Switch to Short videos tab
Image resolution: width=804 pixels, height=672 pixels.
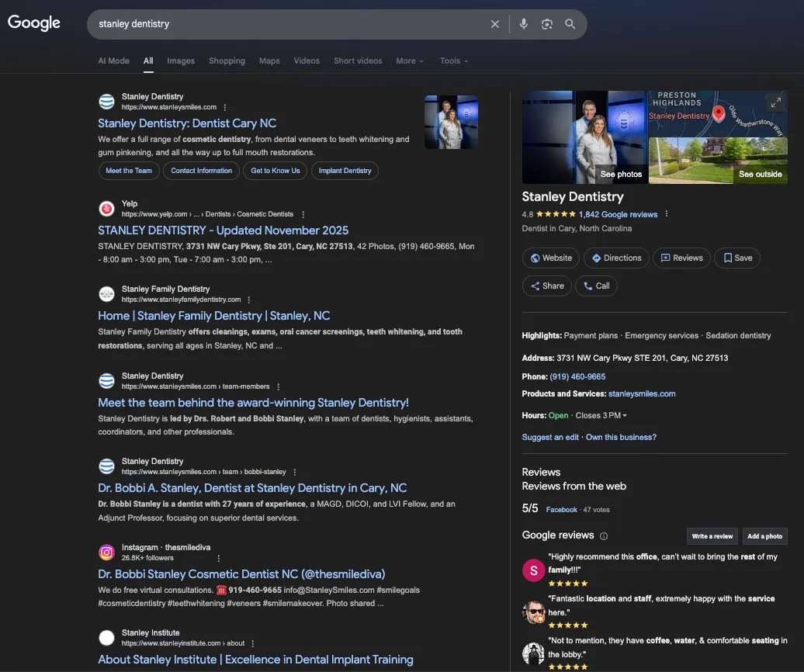(358, 61)
